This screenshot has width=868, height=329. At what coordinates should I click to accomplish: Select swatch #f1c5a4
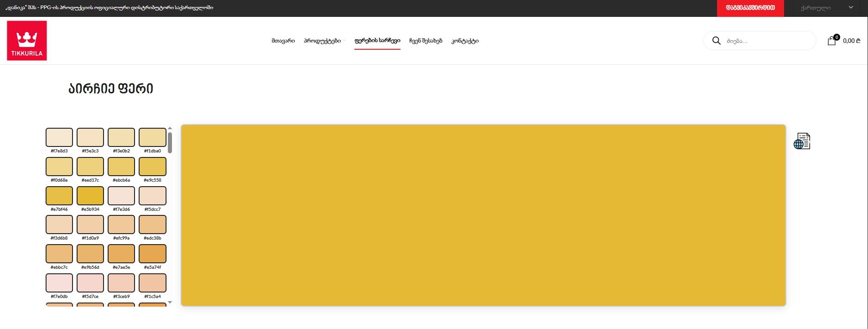click(152, 283)
